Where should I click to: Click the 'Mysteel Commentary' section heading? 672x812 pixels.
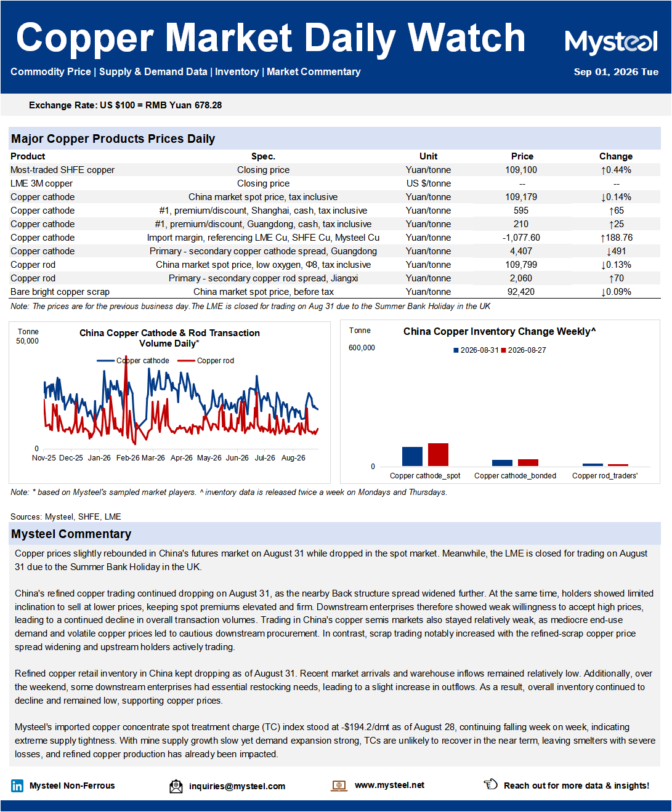[x=71, y=534]
